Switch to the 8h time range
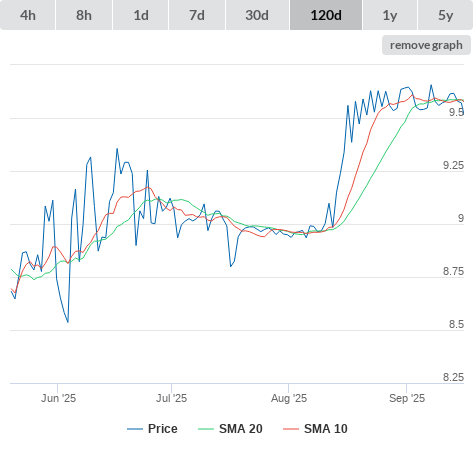This screenshot has height=455, width=474. coord(84,15)
